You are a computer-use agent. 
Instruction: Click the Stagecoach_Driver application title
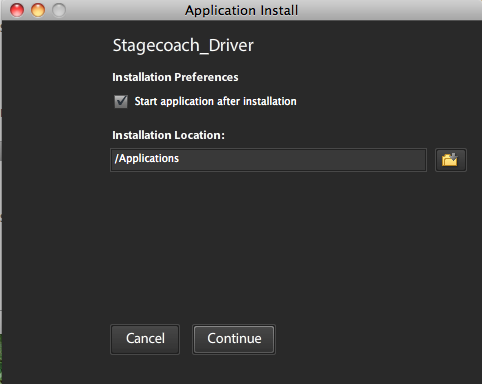183,46
